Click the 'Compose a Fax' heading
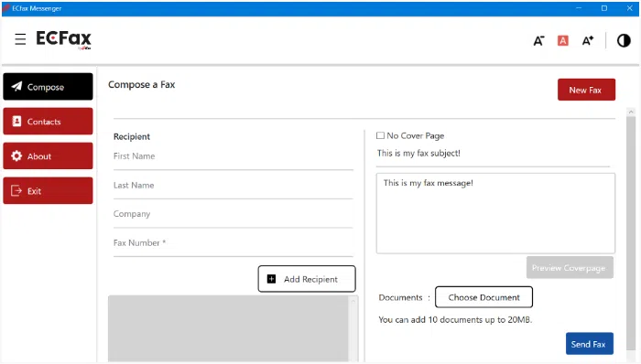This screenshot has height=364, width=641. pos(141,84)
